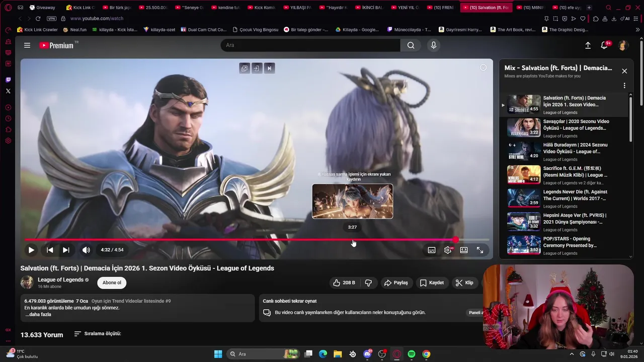Subscribe using Abone ol button
This screenshot has width=644, height=362.
[x=112, y=283]
